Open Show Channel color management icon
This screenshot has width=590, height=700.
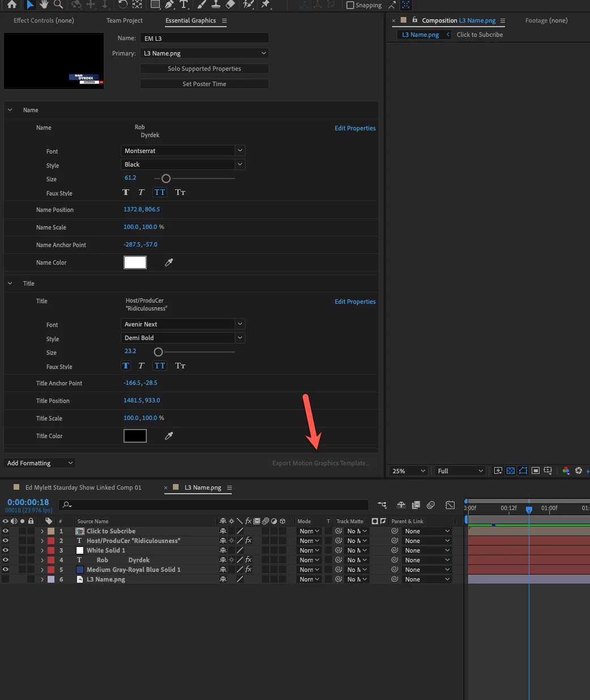566,471
